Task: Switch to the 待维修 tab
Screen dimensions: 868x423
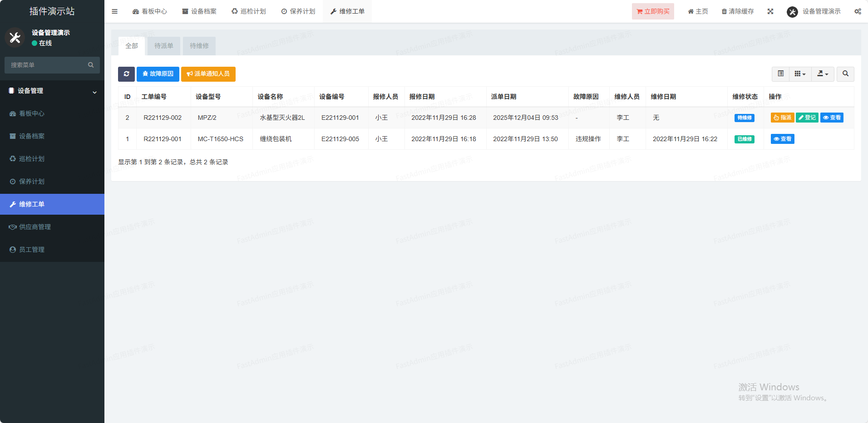Action: point(199,46)
